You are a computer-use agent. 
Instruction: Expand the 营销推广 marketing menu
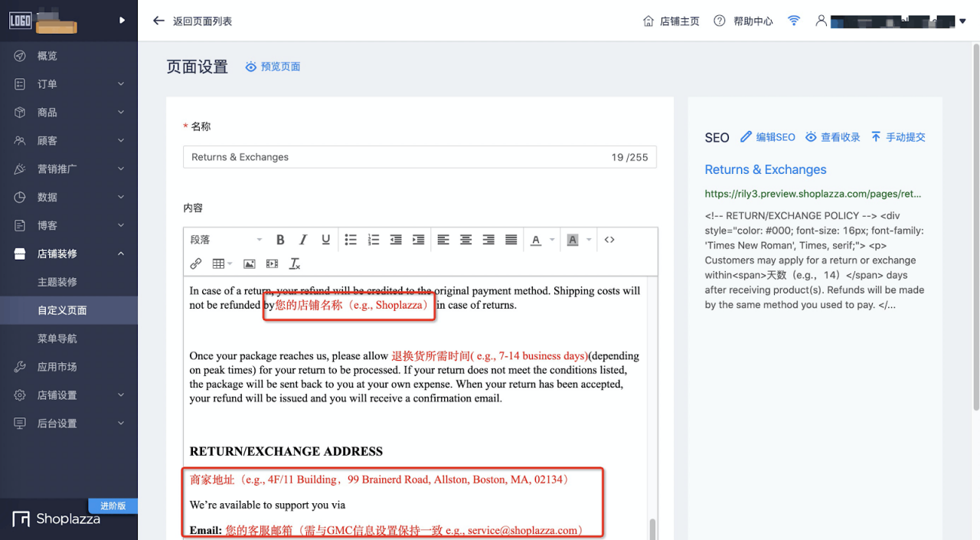pyautogui.click(x=69, y=169)
